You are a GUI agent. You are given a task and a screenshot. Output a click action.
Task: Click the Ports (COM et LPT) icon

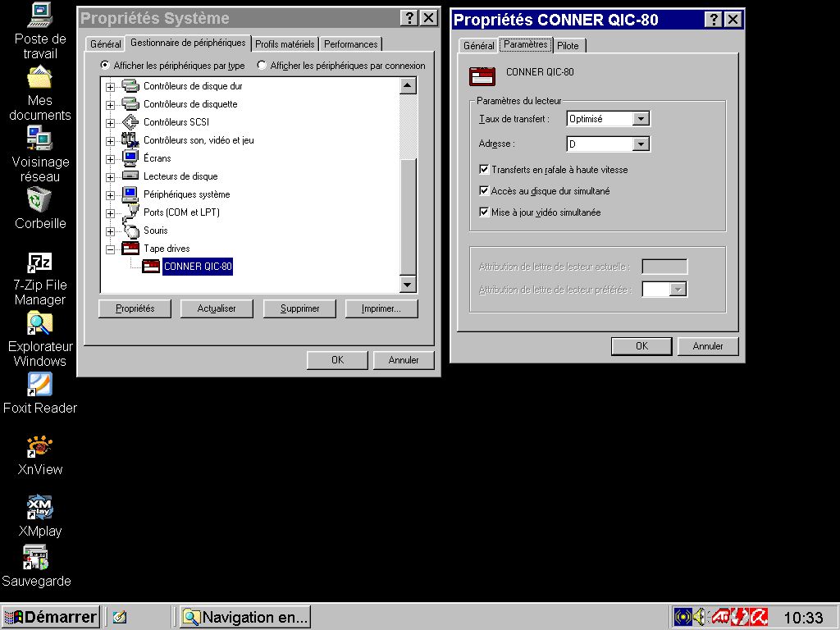coord(130,212)
